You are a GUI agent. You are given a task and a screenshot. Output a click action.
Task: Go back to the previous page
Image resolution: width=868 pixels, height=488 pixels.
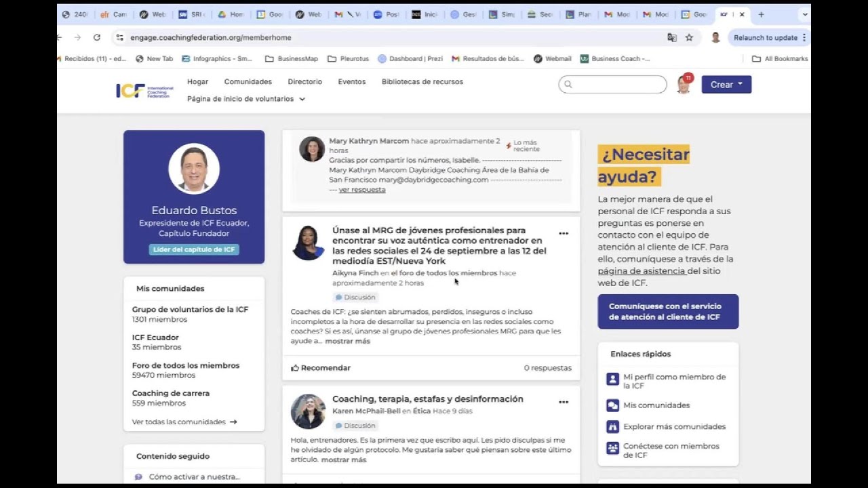pos(60,37)
